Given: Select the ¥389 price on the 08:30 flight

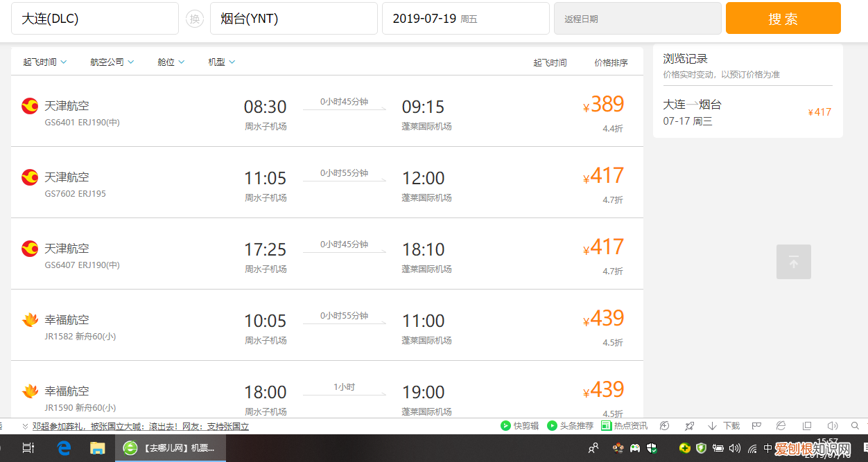Looking at the screenshot, I should pyautogui.click(x=604, y=105).
